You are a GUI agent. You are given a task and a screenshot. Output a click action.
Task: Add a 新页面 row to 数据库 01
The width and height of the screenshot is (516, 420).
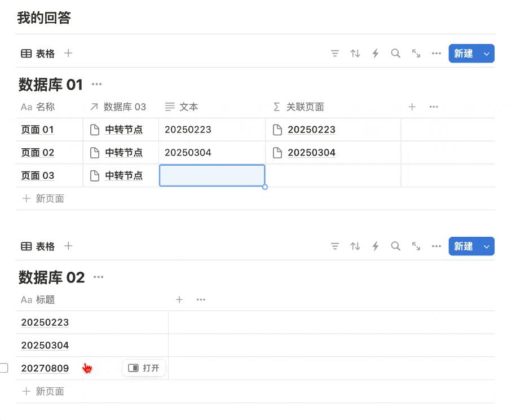(x=43, y=198)
